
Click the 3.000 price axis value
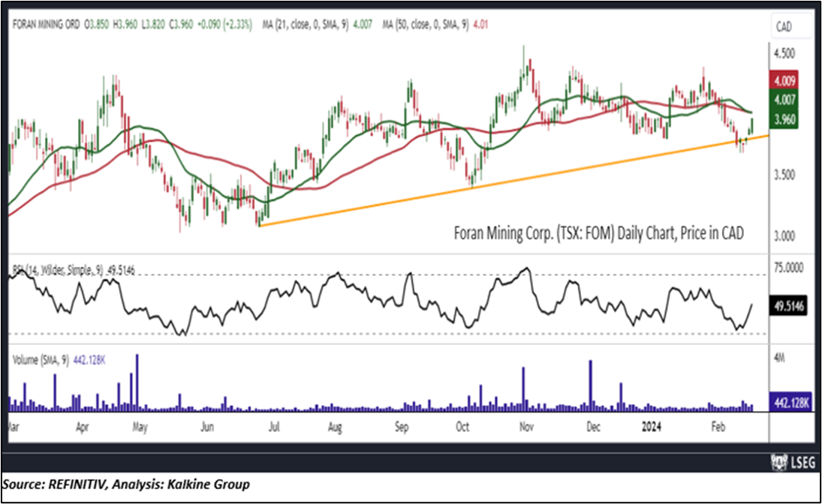pos(784,236)
